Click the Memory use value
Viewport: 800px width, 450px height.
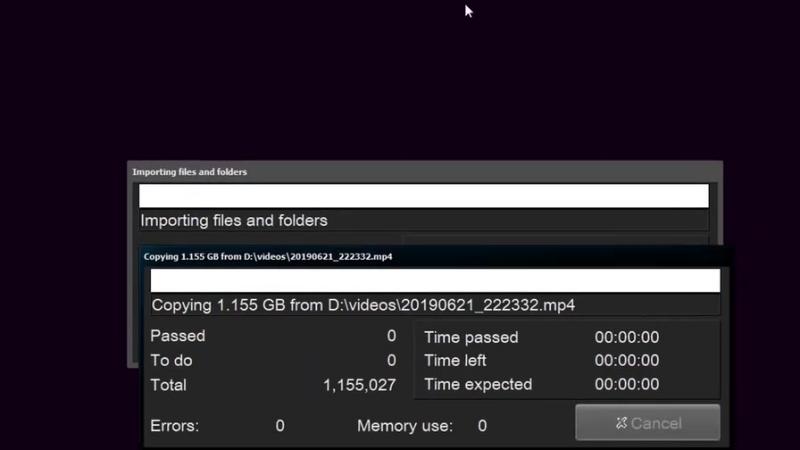[482, 426]
